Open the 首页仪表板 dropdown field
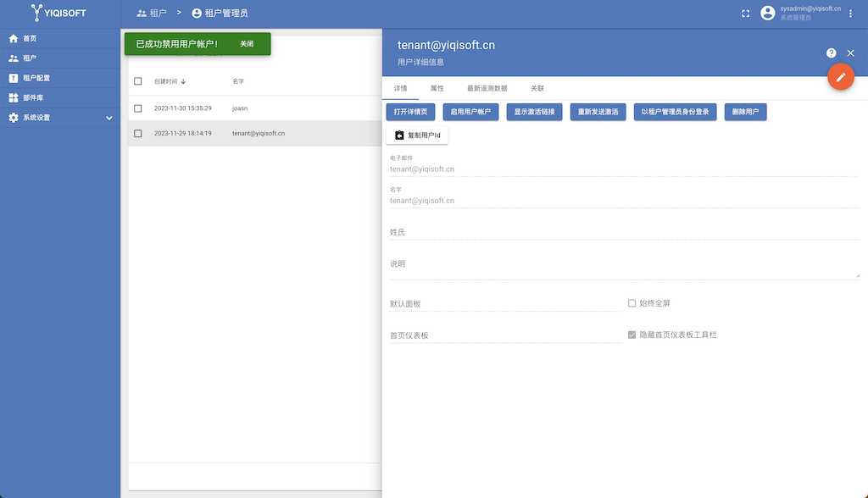Screen dimensions: 868x498 click(x=506, y=335)
